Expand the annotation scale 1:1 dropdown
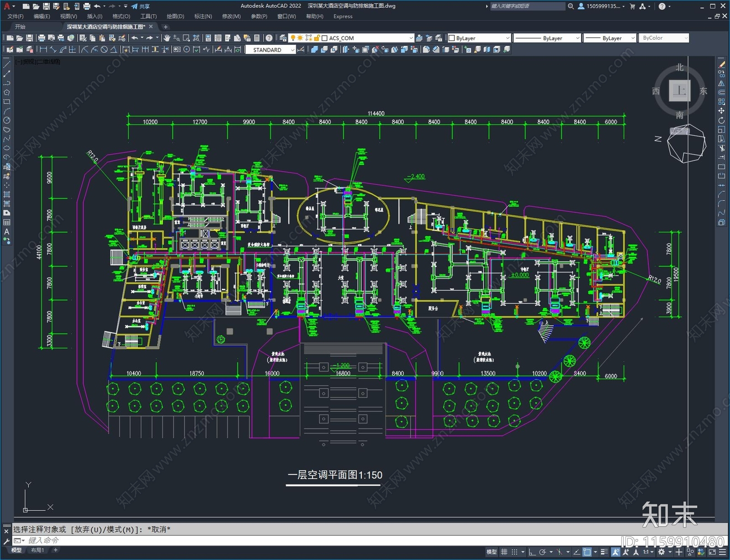The width and height of the screenshot is (730, 560). coord(648,552)
